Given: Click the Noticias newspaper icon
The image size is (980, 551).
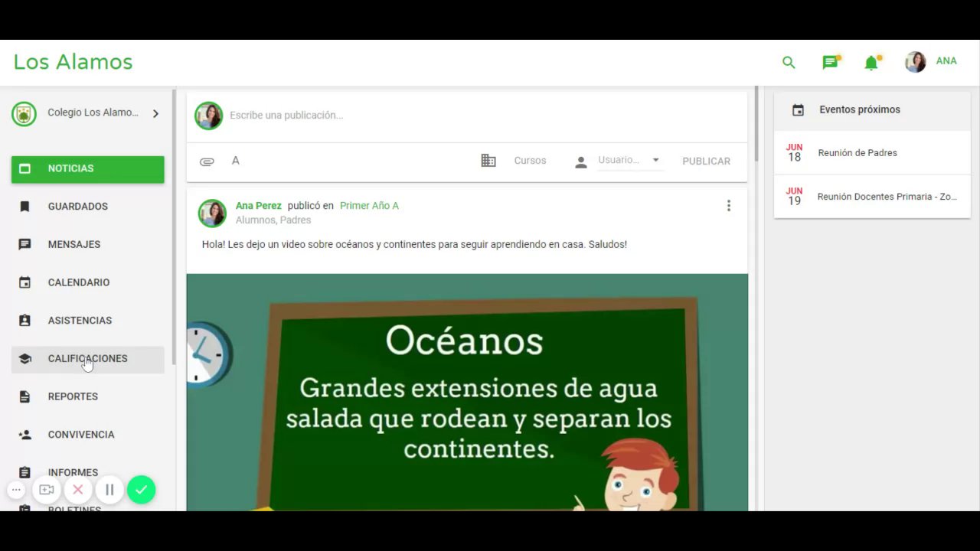Looking at the screenshot, I should coord(24,168).
